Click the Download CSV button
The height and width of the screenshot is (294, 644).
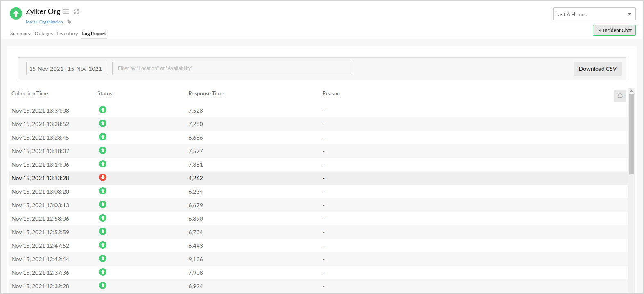pos(597,69)
